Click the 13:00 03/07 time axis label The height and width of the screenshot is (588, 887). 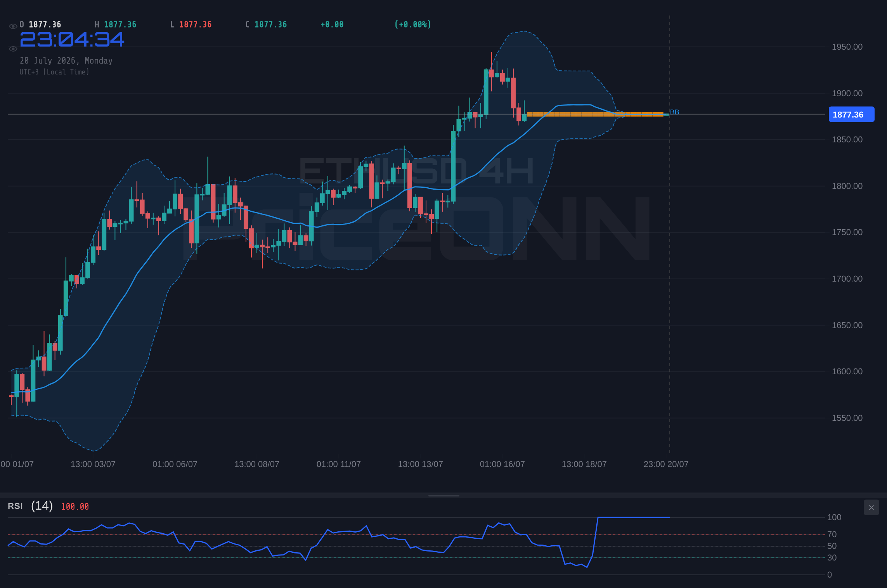click(93, 464)
